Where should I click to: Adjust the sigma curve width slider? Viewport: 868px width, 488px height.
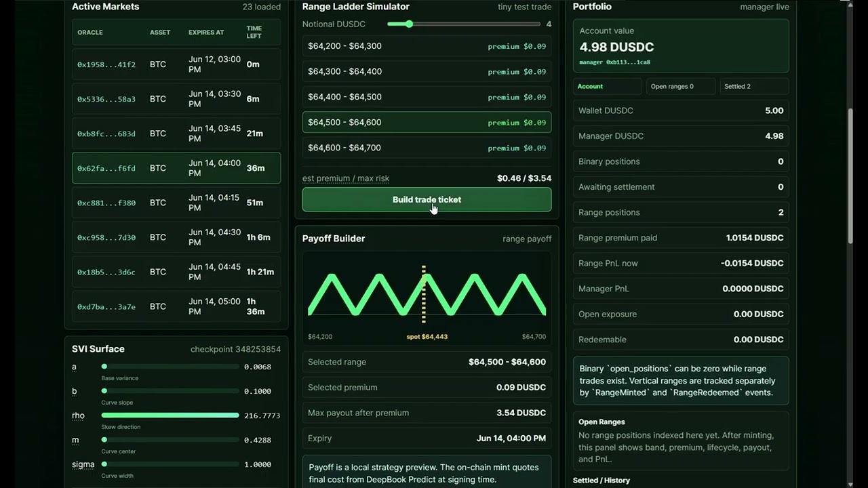pos(170,464)
